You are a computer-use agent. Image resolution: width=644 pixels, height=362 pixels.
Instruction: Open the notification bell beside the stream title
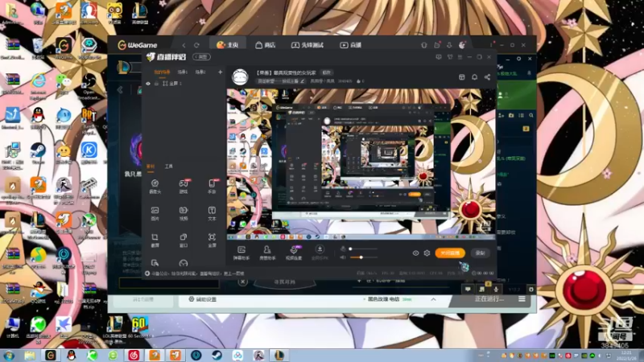[474, 77]
